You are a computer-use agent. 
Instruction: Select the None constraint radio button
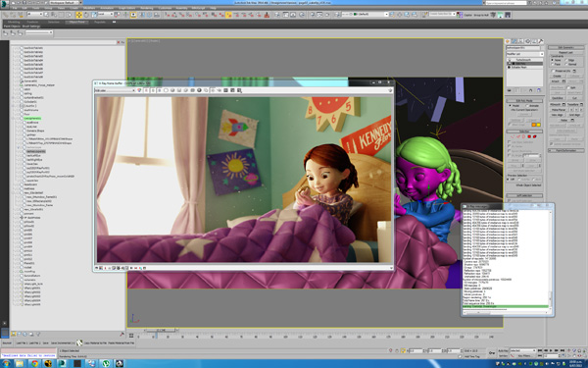click(x=553, y=60)
